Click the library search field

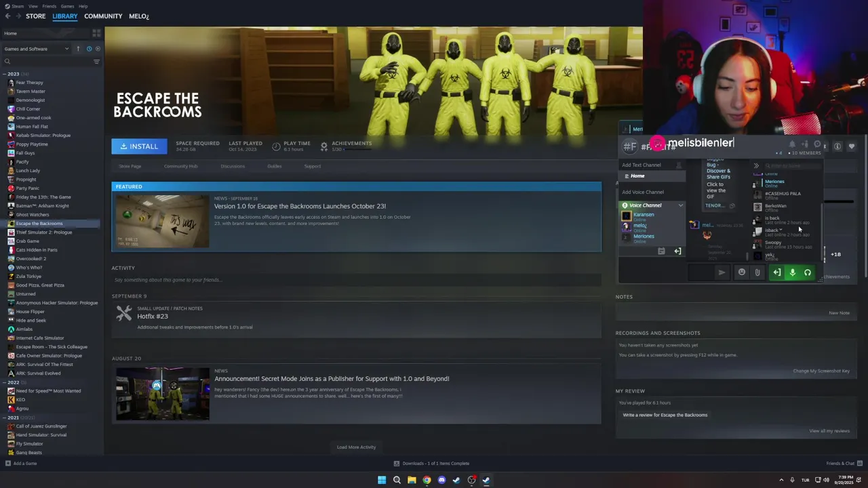46,62
